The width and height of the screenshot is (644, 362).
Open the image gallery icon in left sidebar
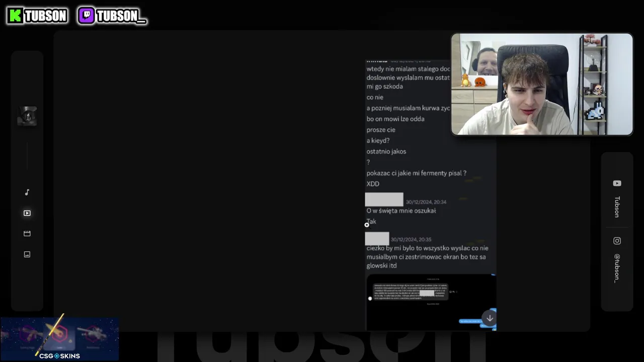(27, 254)
